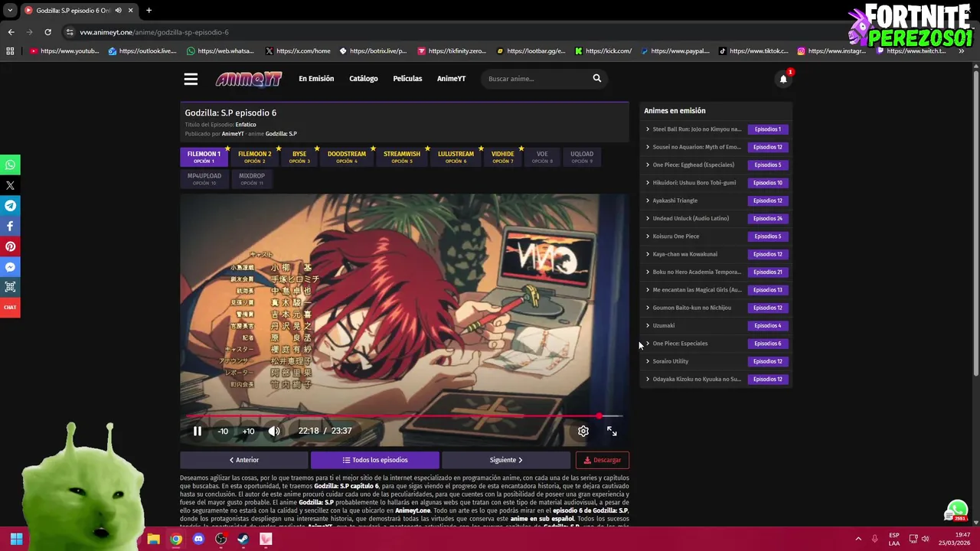This screenshot has width=980, height=551.
Task: Click the Episodios 21 badge for Boku no Hero
Action: click(768, 272)
